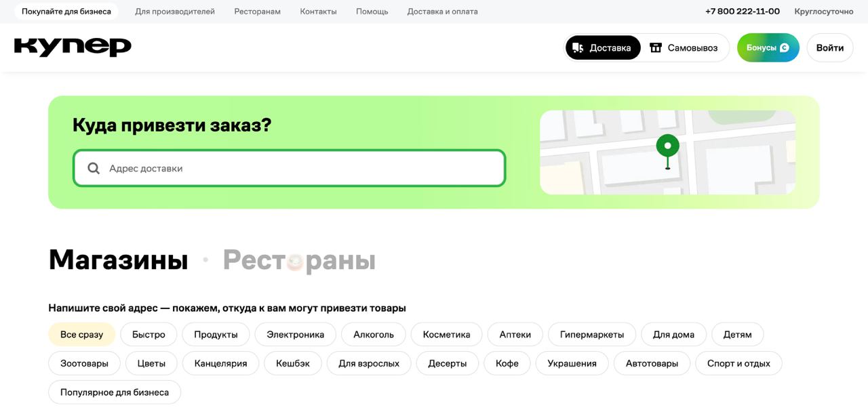The image size is (868, 412).
Task: Pick the Для взрослых filter chip
Action: [x=369, y=364]
